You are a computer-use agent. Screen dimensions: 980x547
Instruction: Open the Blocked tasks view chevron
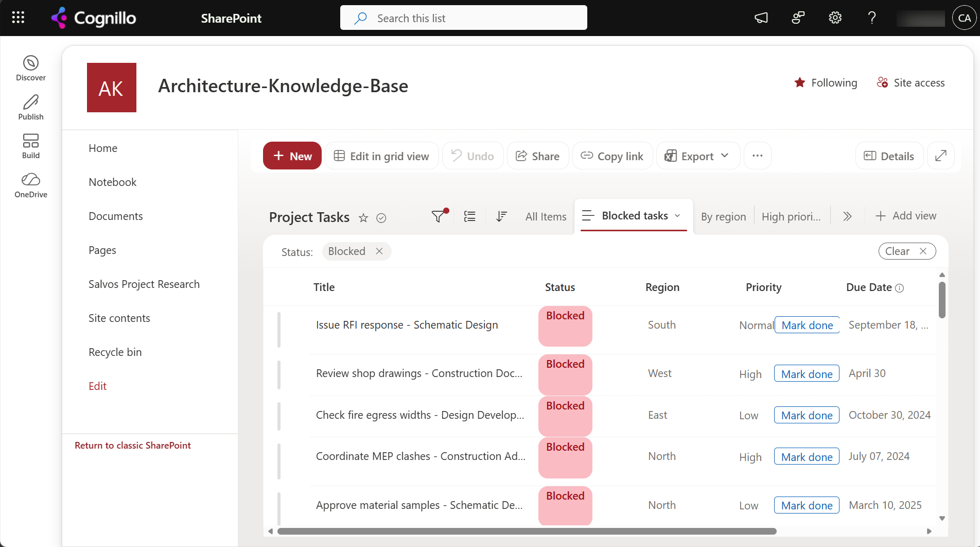(x=678, y=216)
